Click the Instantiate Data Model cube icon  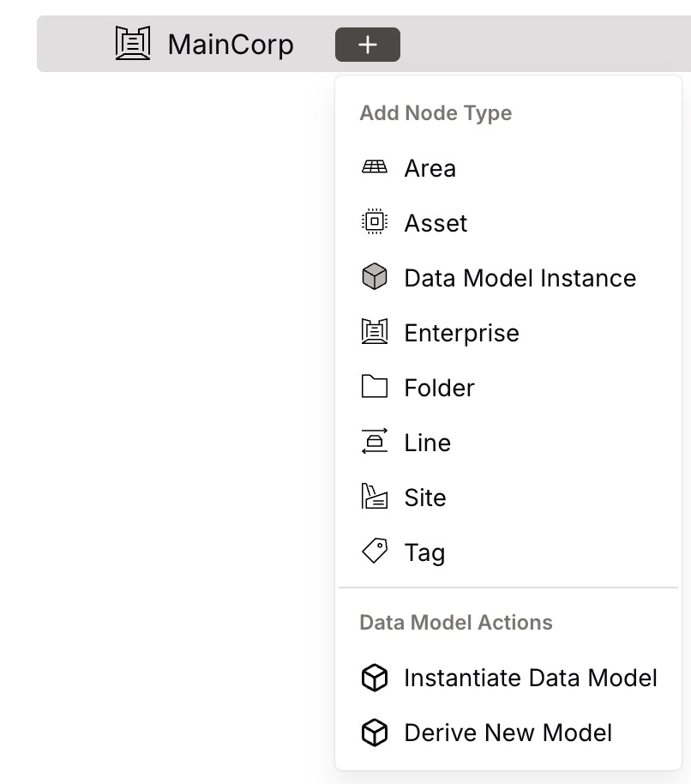coord(375,678)
